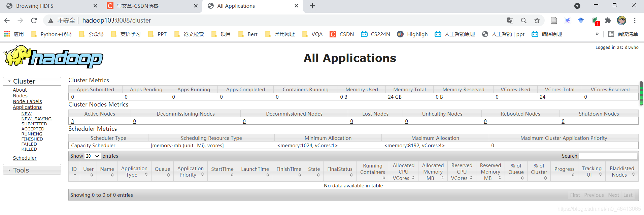This screenshot has width=644, height=215.
Task: Sort by StartTime column
Action: point(222,172)
